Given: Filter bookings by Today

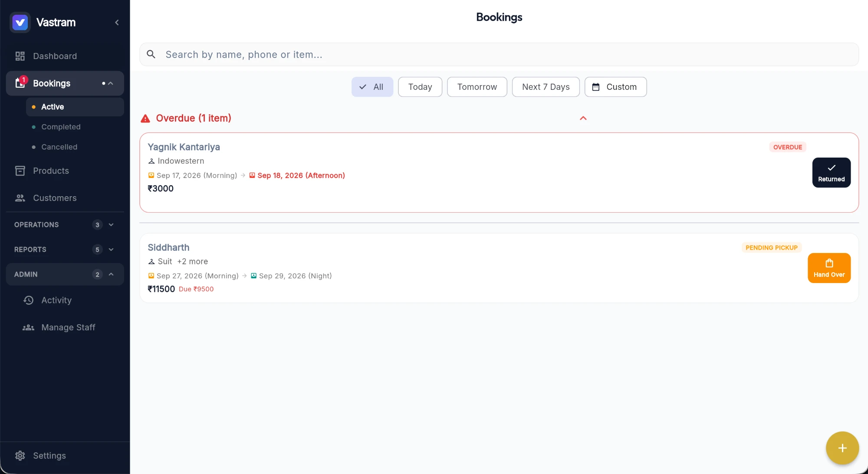Looking at the screenshot, I should (420, 87).
